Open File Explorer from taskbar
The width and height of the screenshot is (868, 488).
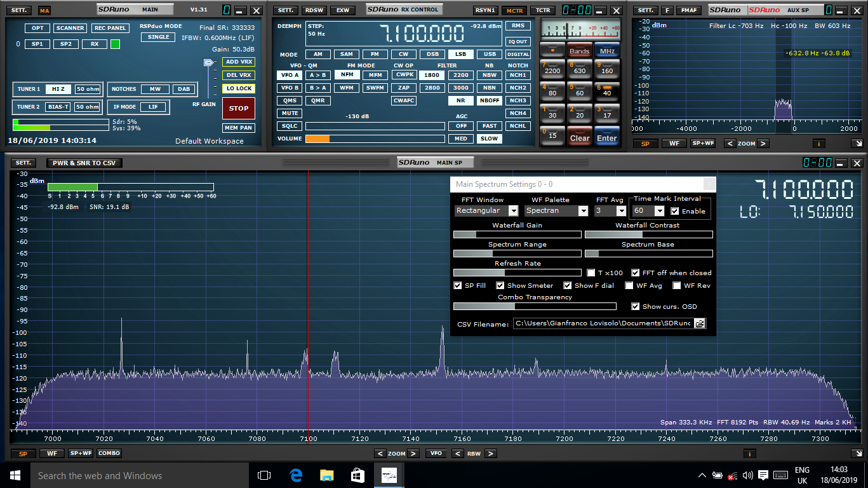326,475
